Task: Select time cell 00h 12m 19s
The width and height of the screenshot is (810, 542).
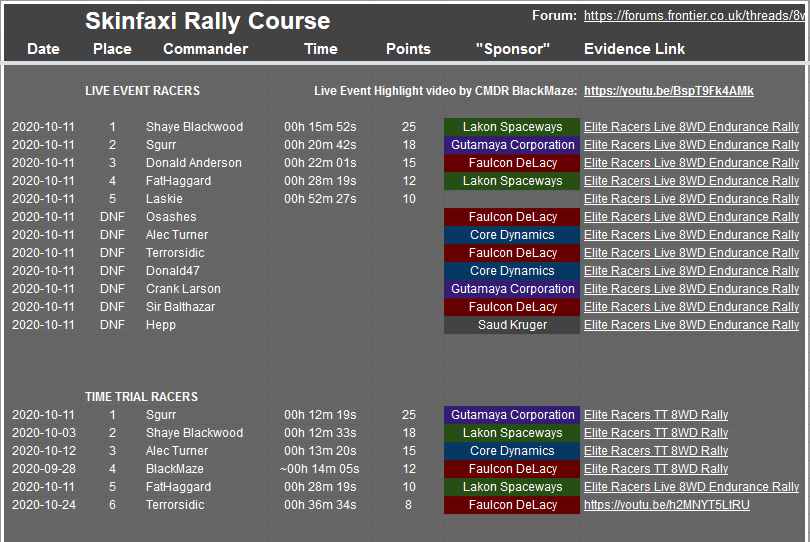Action: click(x=320, y=415)
